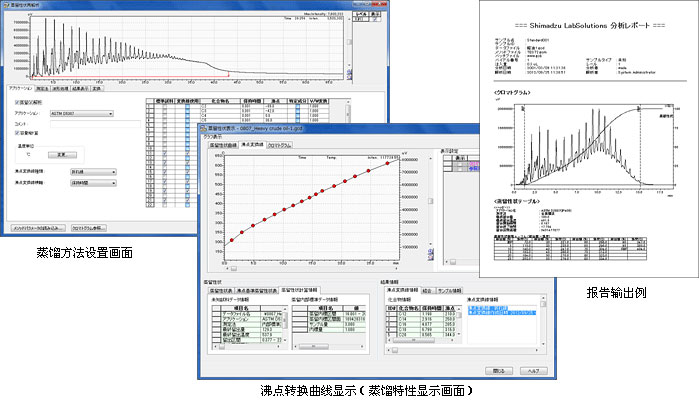Viewport: 700px width, 400px height.
Task: Open the 蒸留性状曲線 tab
Action: (x=221, y=146)
